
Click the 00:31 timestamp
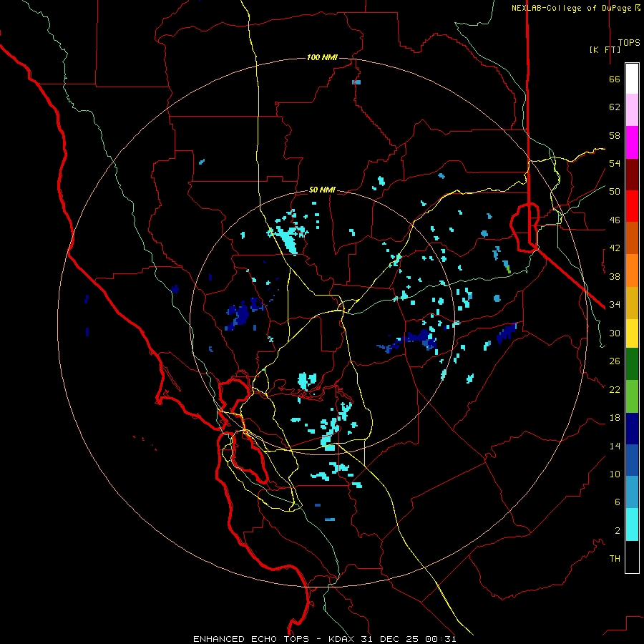point(441,639)
